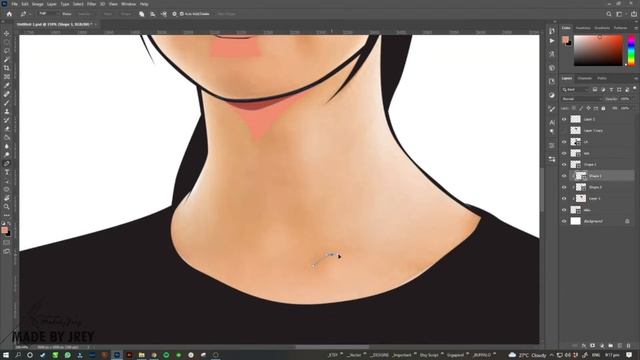The height and width of the screenshot is (360, 640).
Task: Select the Eyedropper tool
Action: point(7,85)
